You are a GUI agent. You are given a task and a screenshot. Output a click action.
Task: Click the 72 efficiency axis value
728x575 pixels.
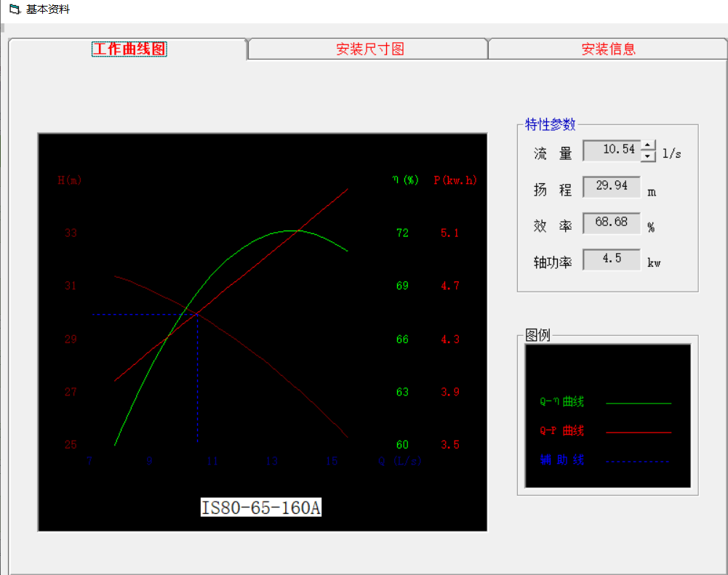[402, 233]
